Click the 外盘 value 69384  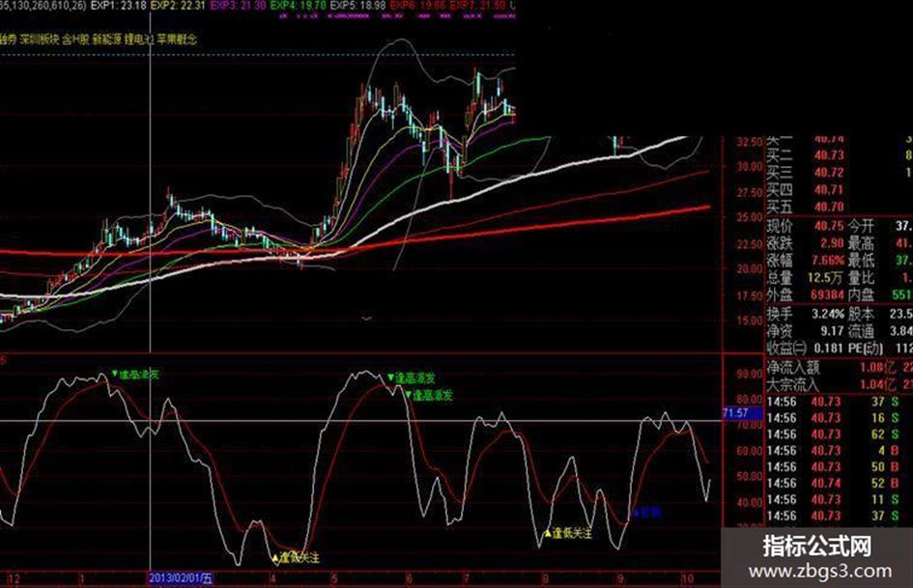pyautogui.click(x=827, y=295)
